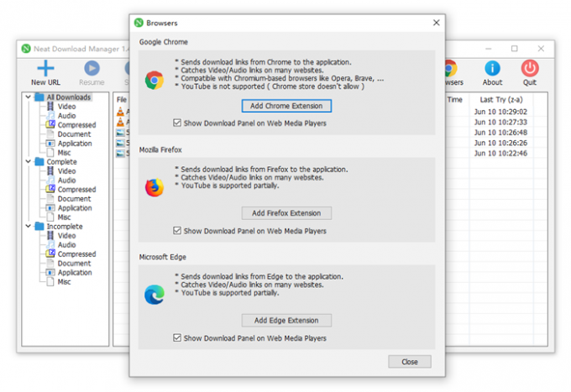Select Audio under Complete folder
The height and width of the screenshot is (392, 571).
pos(66,180)
